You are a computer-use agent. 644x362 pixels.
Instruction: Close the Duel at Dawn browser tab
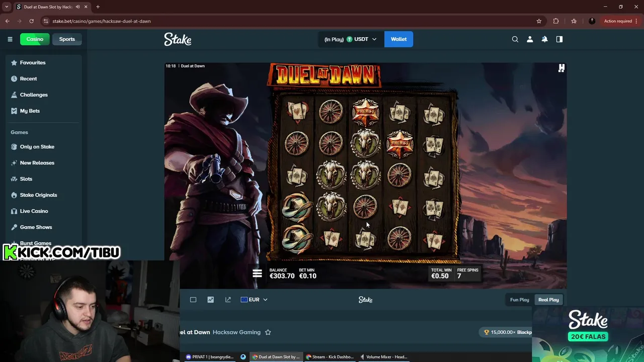click(x=86, y=7)
